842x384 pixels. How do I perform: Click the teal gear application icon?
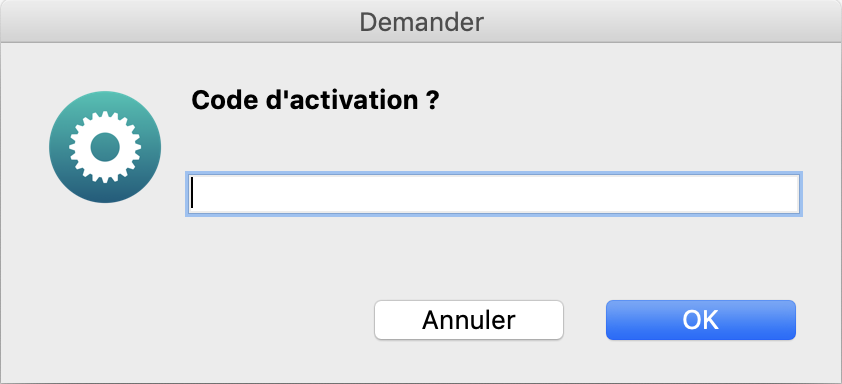pyautogui.click(x=105, y=147)
